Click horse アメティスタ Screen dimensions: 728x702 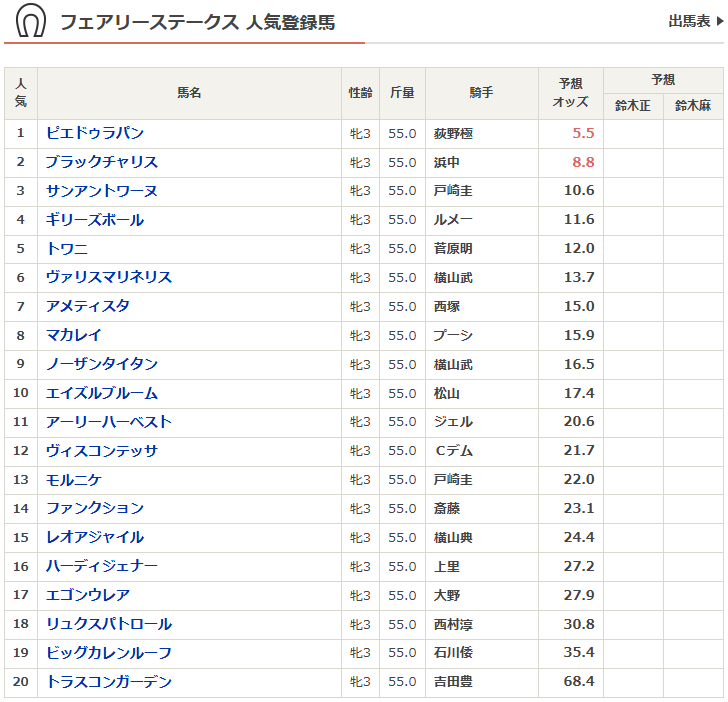point(88,306)
